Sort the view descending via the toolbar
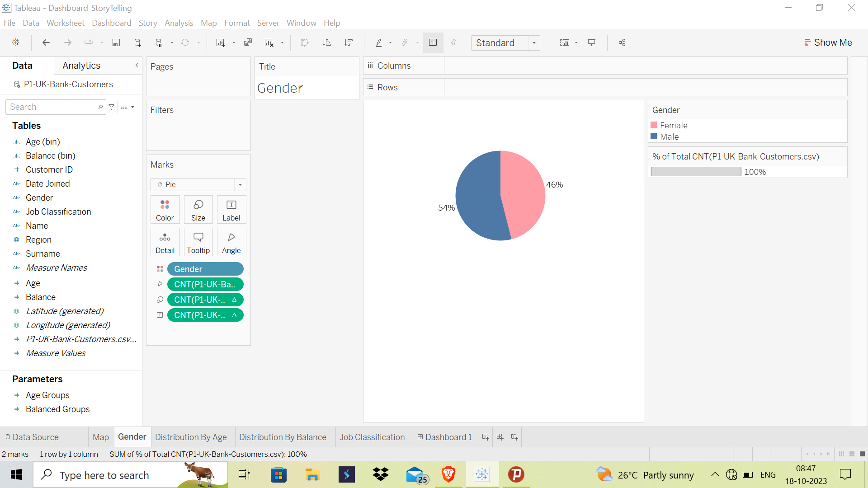Viewport: 868px width, 488px height. coord(349,42)
